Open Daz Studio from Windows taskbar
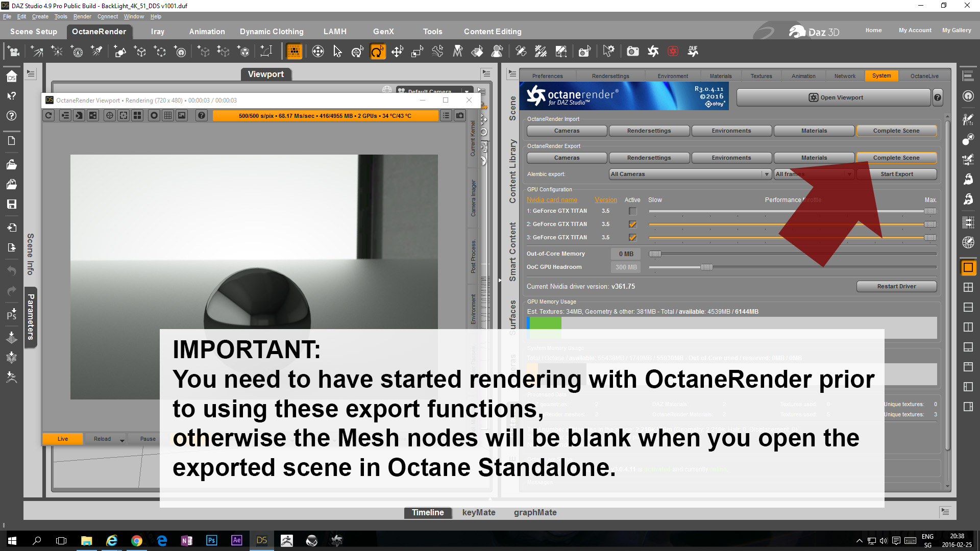This screenshot has width=980, height=551. click(261, 540)
